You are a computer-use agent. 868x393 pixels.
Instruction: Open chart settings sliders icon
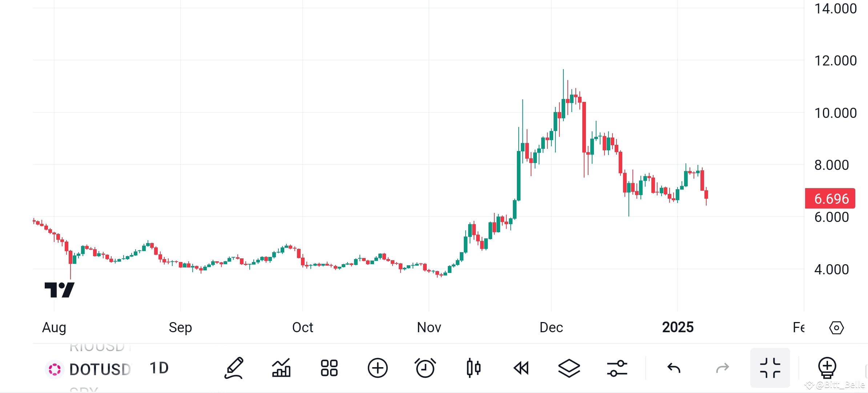[x=617, y=368]
